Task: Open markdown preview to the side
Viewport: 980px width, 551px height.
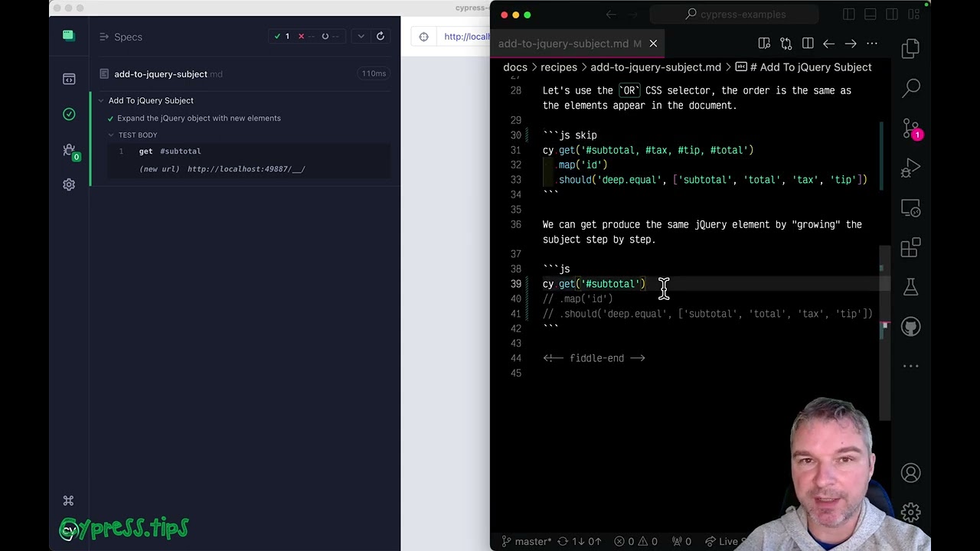Action: [764, 44]
